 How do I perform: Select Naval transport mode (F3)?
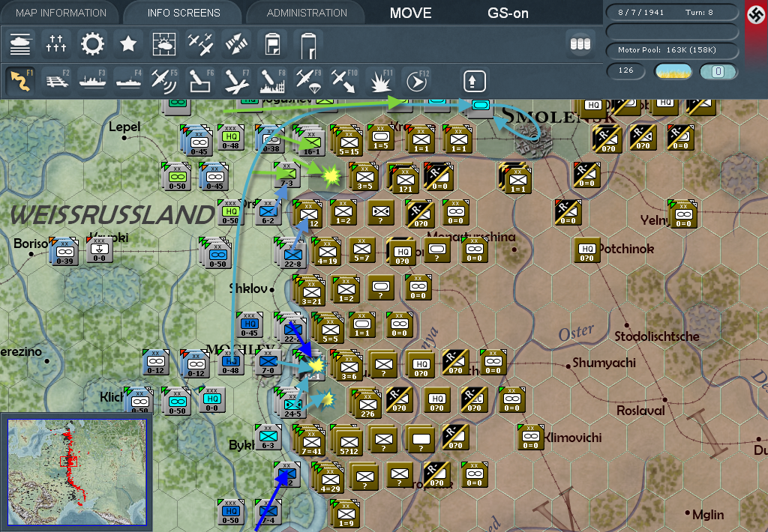92,81
